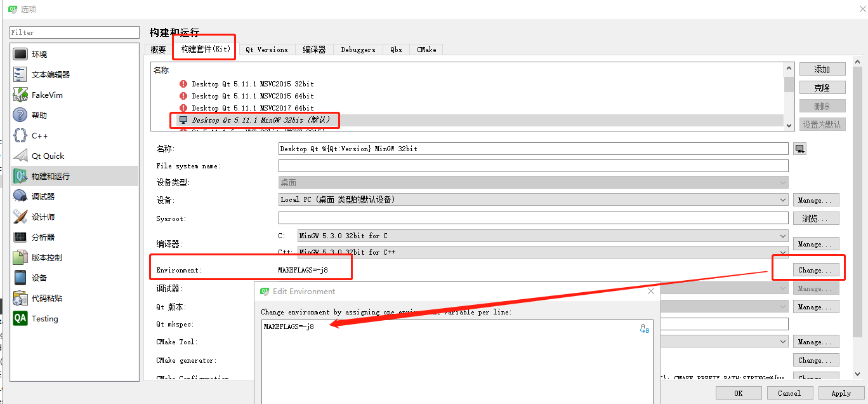This screenshot has width=868, height=404.
Task: Click Manage... next to 编译器
Action: pyautogui.click(x=816, y=244)
